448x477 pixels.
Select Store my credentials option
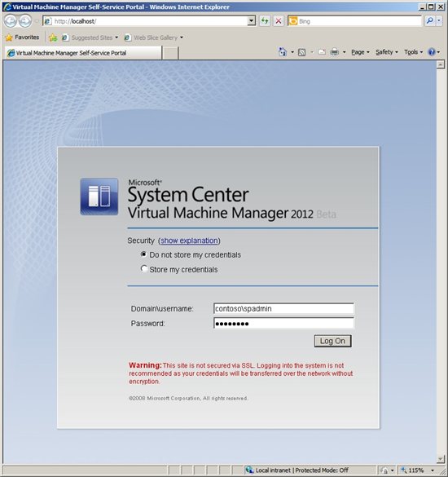coord(143,268)
